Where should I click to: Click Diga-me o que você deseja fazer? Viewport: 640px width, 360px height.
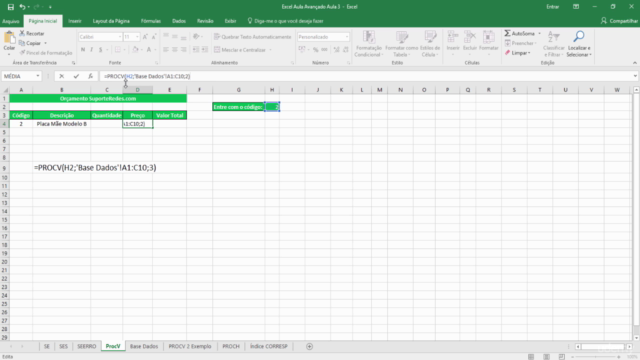click(x=285, y=21)
